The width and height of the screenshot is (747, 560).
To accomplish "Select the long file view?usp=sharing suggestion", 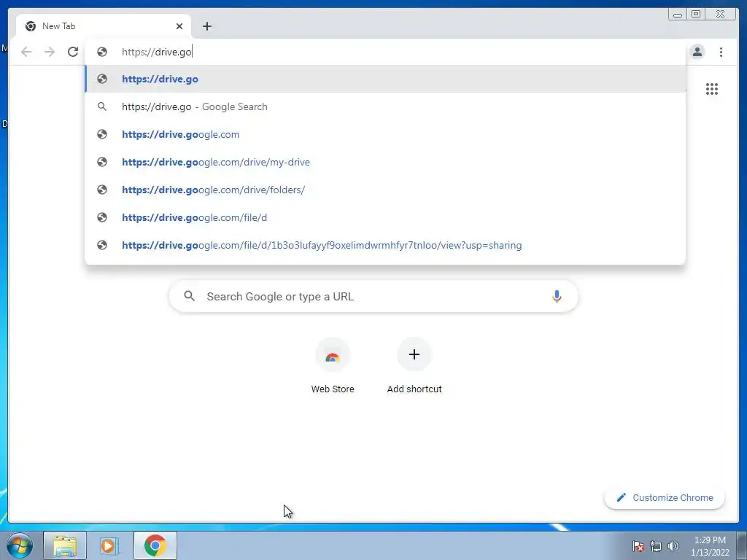I will [x=385, y=245].
